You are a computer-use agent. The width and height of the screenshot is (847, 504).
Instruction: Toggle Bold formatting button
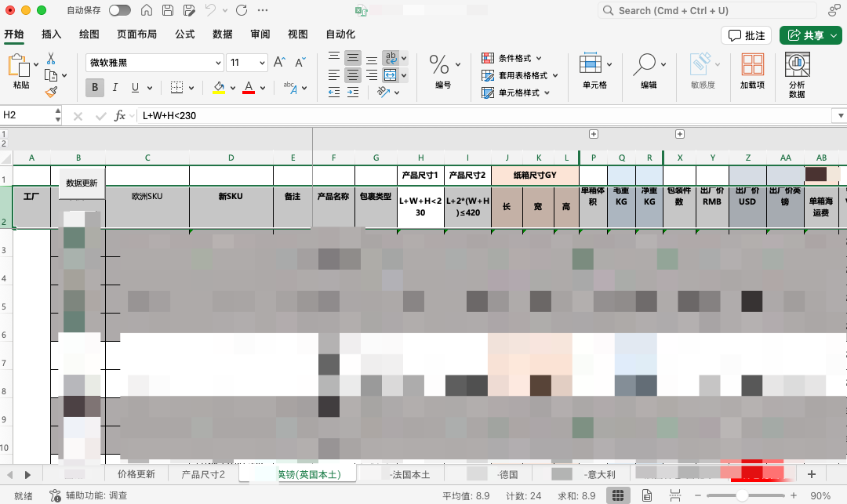pos(96,87)
